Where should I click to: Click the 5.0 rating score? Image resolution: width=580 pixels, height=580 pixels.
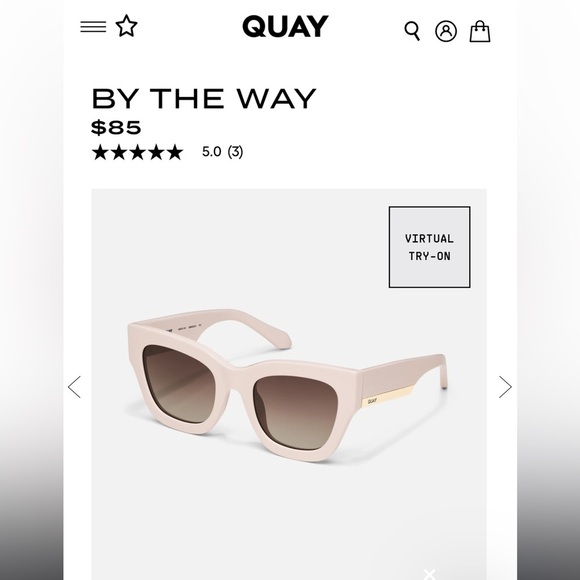point(212,152)
